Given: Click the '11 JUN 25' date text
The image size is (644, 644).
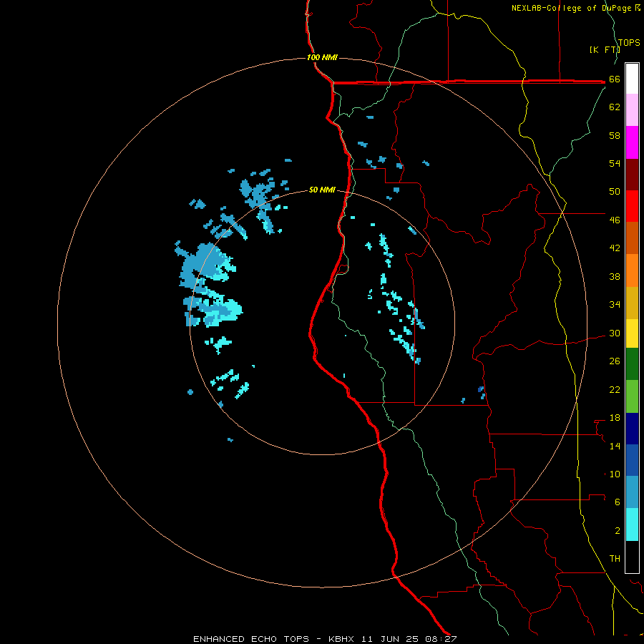Looking at the screenshot, I should pos(390,639).
